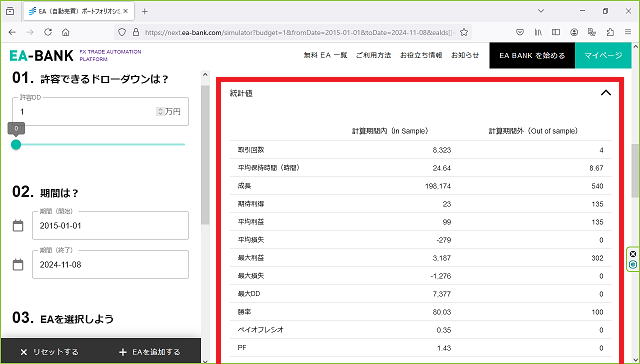Click the translate extension icon in toolbar
This screenshot has width=640, height=364.
(x=592, y=32)
